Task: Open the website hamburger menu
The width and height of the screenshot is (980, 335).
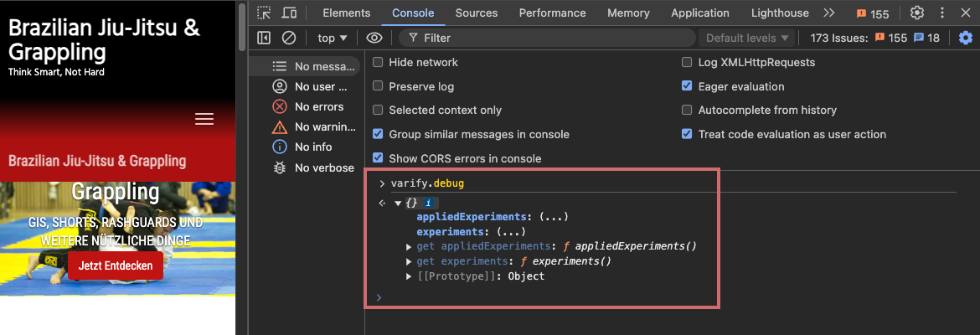Action: coord(204,119)
